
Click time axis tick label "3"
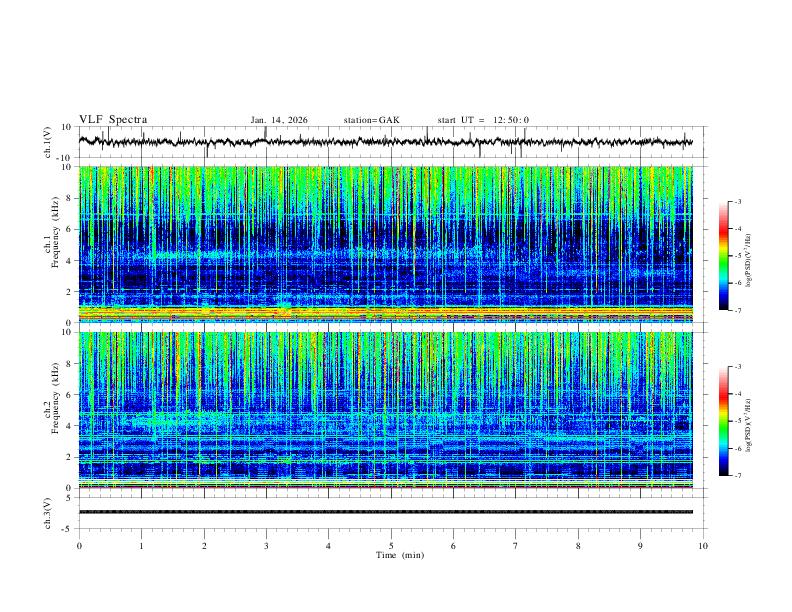click(x=266, y=546)
